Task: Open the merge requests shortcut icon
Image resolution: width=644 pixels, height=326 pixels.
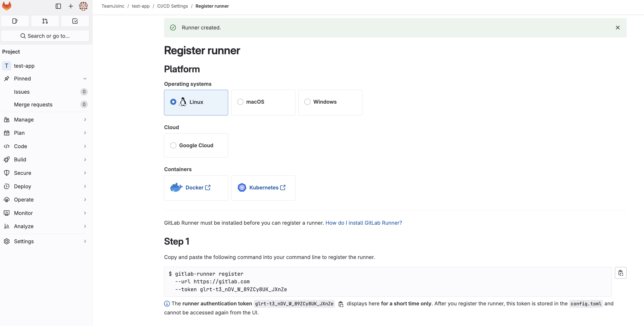Action: click(x=45, y=21)
